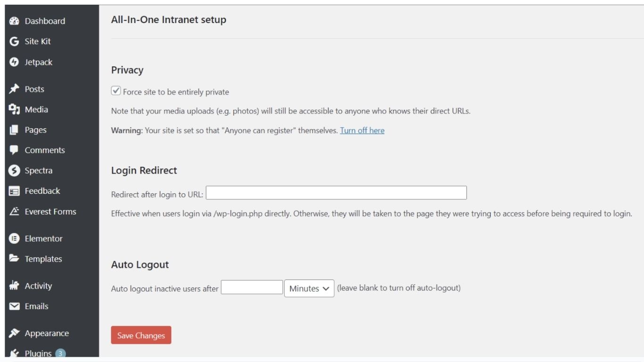Uncheck Force site to be entirely private
The width and height of the screenshot is (644, 362).
coord(116,91)
